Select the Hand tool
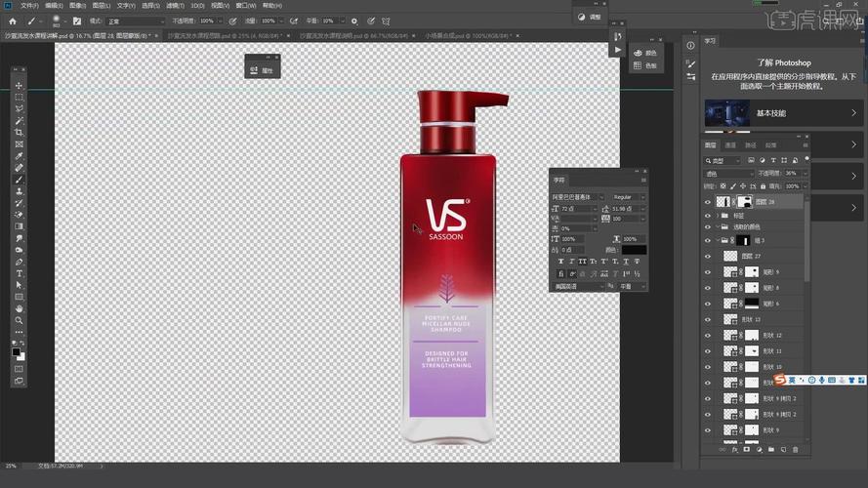This screenshot has height=488, width=868. tap(19, 308)
